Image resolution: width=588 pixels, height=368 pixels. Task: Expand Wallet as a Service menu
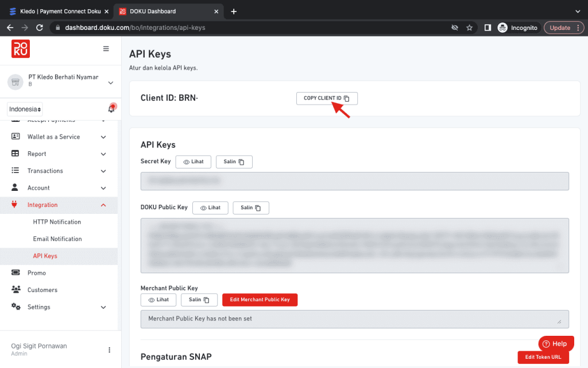tap(103, 137)
